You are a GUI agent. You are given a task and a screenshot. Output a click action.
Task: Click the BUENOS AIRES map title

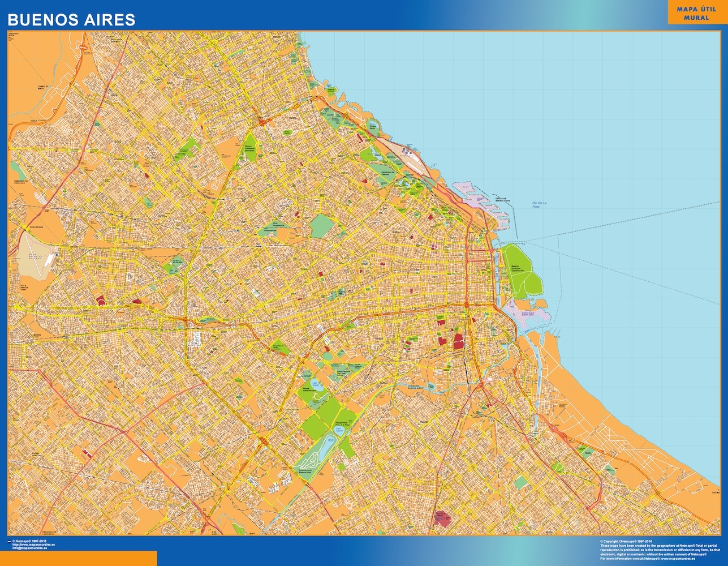(x=71, y=20)
